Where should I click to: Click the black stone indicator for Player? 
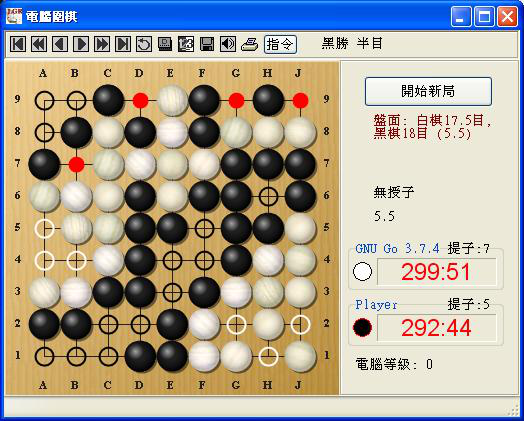click(x=363, y=327)
